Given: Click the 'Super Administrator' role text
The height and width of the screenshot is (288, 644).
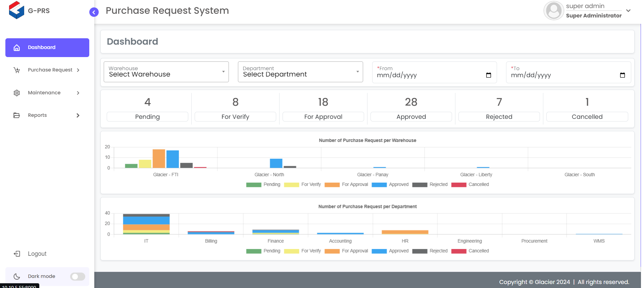Looking at the screenshot, I should pos(594,16).
